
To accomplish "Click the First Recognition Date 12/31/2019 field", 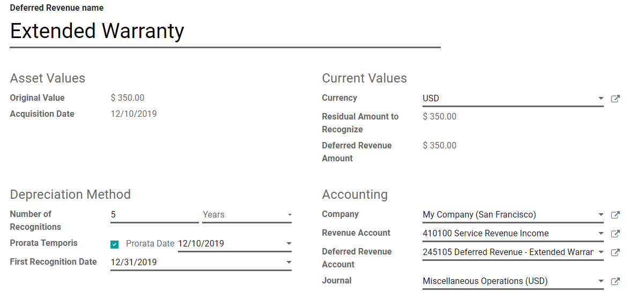I will click(x=196, y=263).
